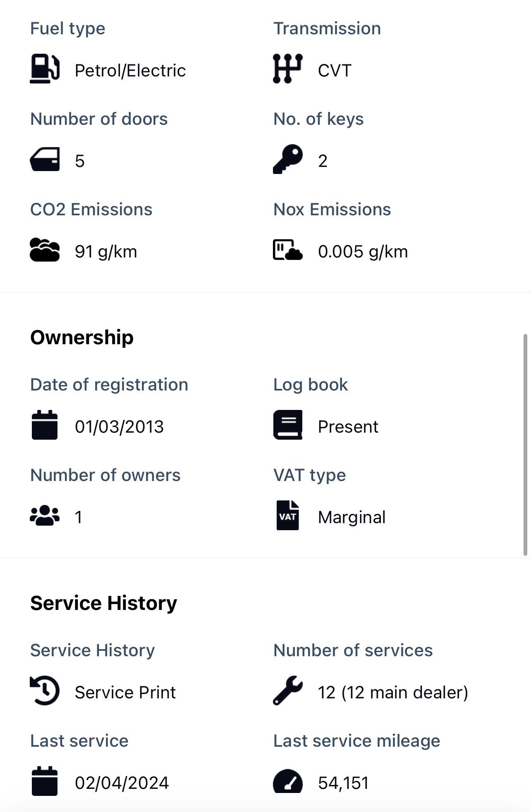531x812 pixels.
Task: Tap the registration date calendar icon
Action: pos(45,425)
